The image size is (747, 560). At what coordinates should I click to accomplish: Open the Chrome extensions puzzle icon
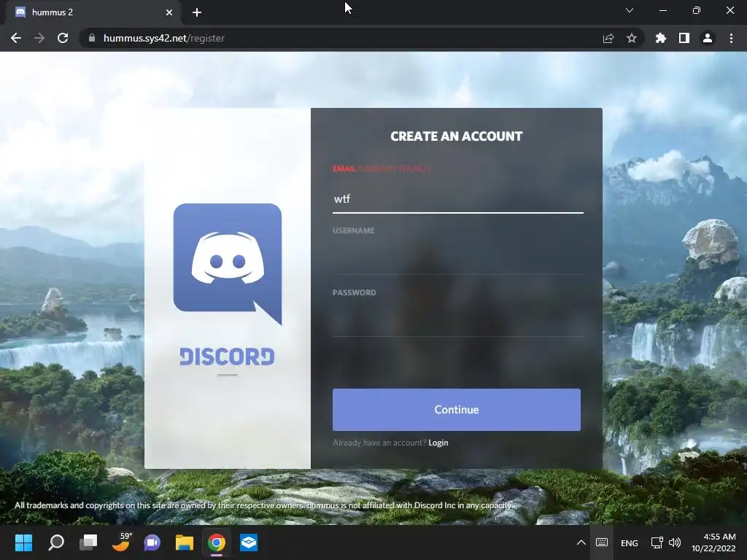[x=661, y=38]
